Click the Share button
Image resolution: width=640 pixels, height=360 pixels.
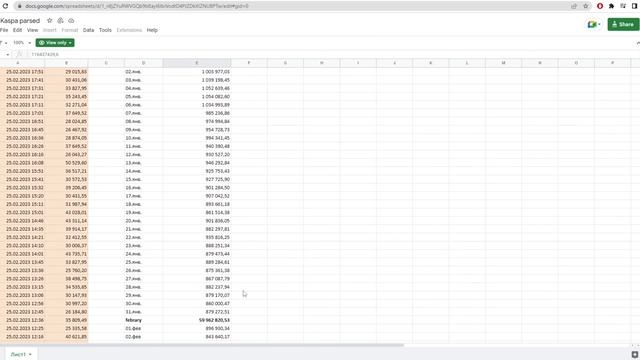(623, 24)
